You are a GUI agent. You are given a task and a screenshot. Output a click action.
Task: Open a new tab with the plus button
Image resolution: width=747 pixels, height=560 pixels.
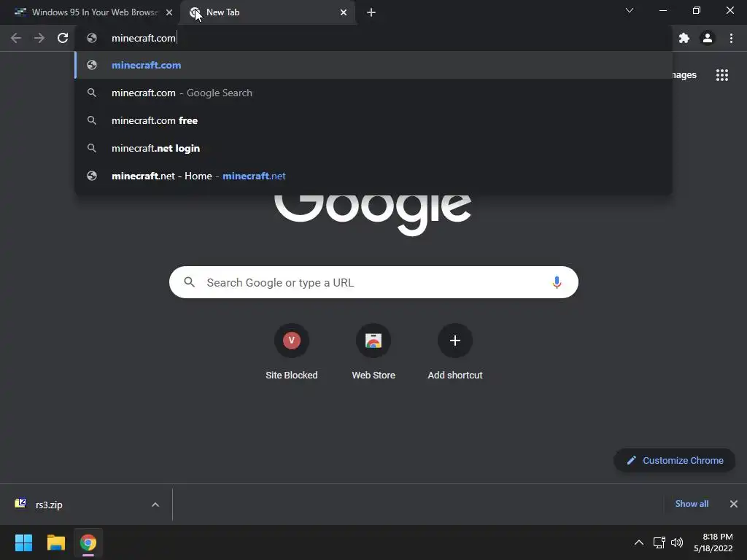coord(371,12)
